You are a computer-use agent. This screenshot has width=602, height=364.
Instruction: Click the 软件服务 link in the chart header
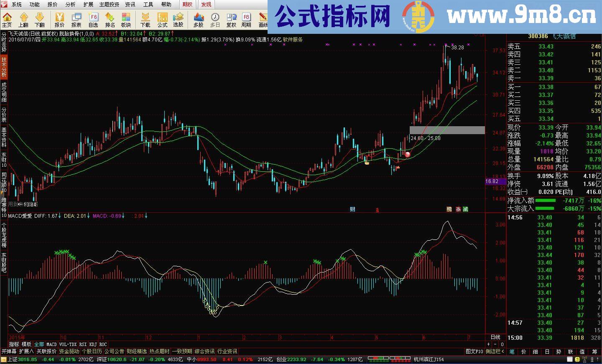pyautogui.click(x=293, y=39)
